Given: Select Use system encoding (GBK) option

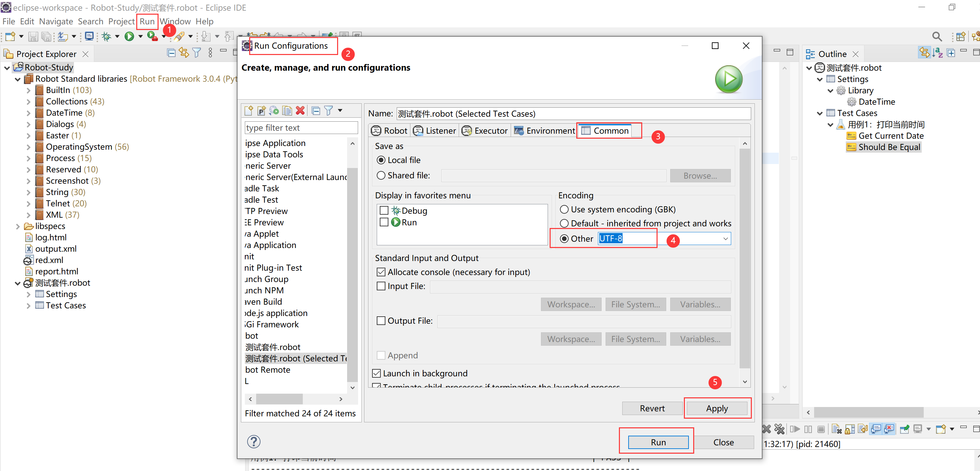Looking at the screenshot, I should [564, 209].
